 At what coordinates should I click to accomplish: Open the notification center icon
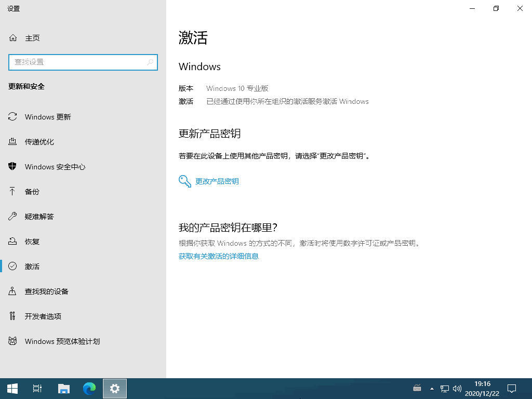(512, 389)
